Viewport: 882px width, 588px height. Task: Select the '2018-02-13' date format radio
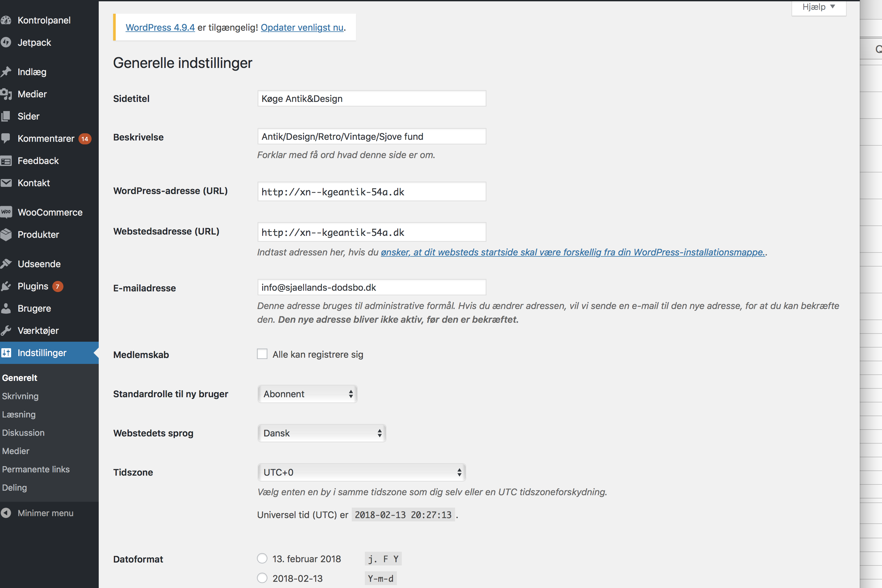262,578
